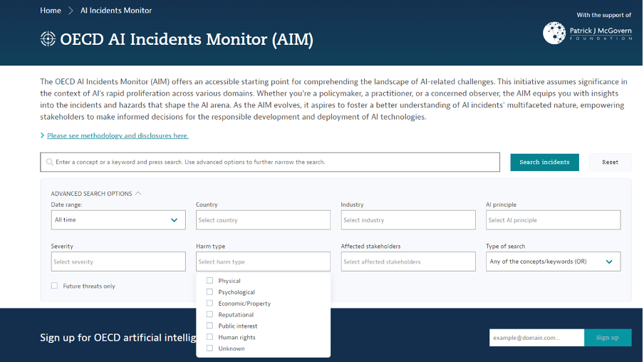Go to the Home breadcrumb link
The image size is (644, 362).
(x=51, y=11)
